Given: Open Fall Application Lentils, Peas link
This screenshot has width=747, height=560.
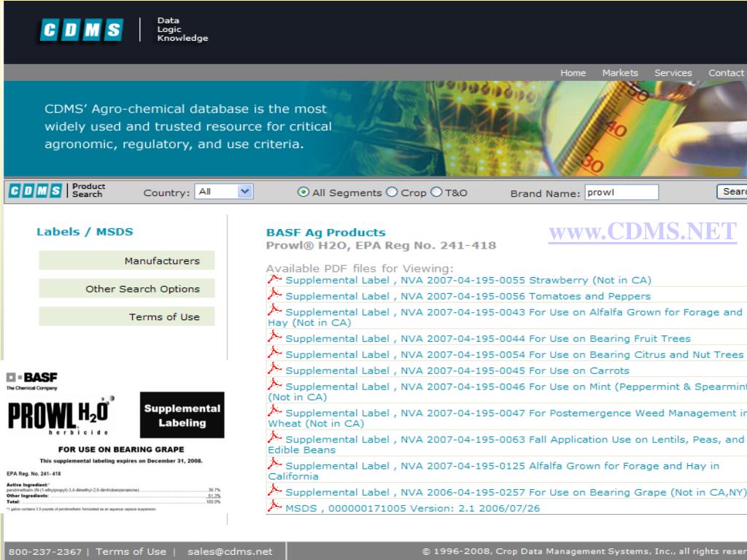Looking at the screenshot, I should coord(506,444).
